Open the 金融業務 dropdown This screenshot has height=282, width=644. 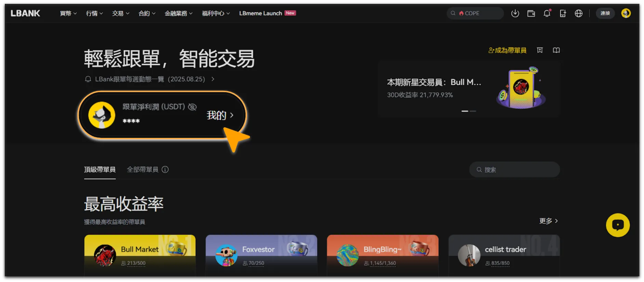tap(179, 13)
